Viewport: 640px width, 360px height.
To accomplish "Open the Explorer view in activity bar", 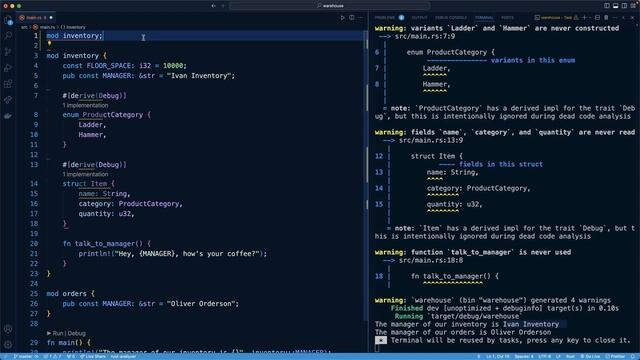I will coord(8,21).
